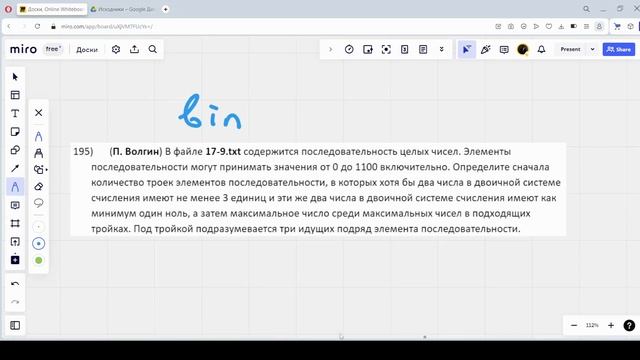Pick the green pen color swatch
640x360 pixels.
pyautogui.click(x=39, y=260)
